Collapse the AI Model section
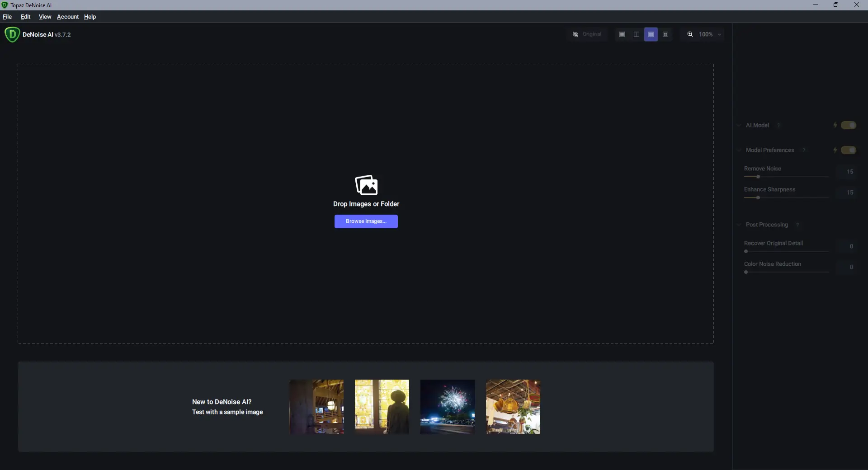This screenshot has height=470, width=868. (x=739, y=125)
